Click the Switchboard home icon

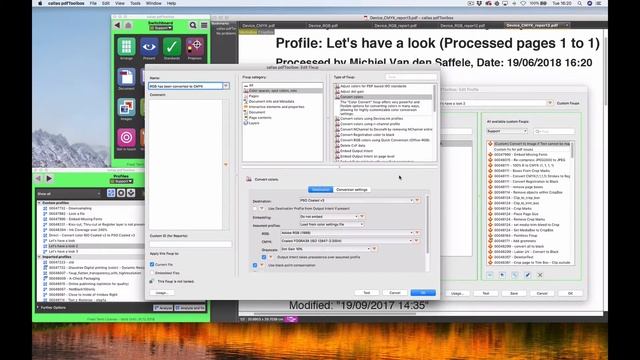(128, 25)
